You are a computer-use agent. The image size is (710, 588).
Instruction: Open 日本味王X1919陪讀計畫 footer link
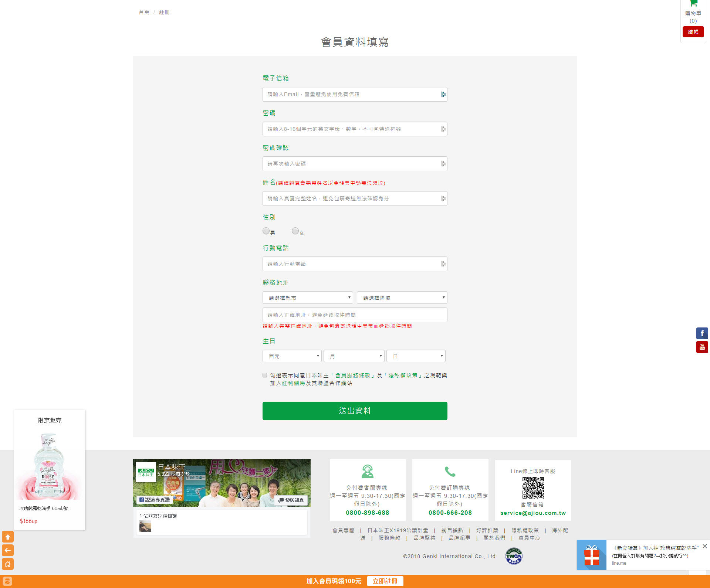pyautogui.click(x=398, y=530)
